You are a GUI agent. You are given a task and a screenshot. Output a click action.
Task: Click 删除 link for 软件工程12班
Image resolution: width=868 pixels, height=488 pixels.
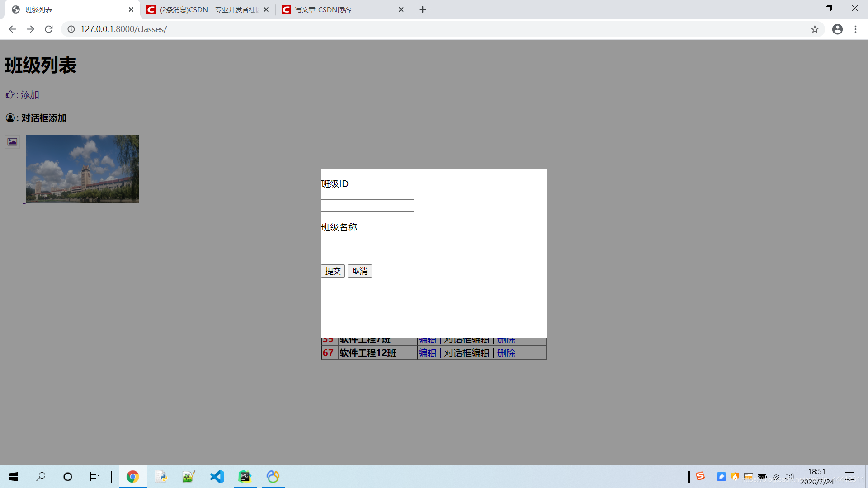pos(506,353)
